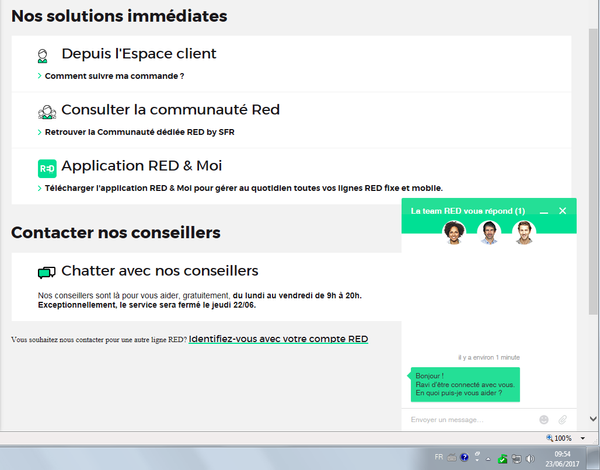This screenshot has height=470, width=600.
Task: Click the volume speaker tray icon
Action: 530,459
